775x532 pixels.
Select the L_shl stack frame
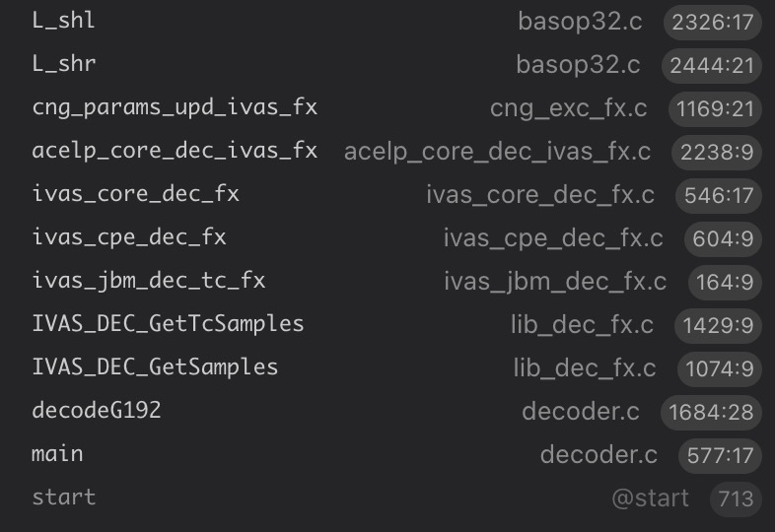64,21
